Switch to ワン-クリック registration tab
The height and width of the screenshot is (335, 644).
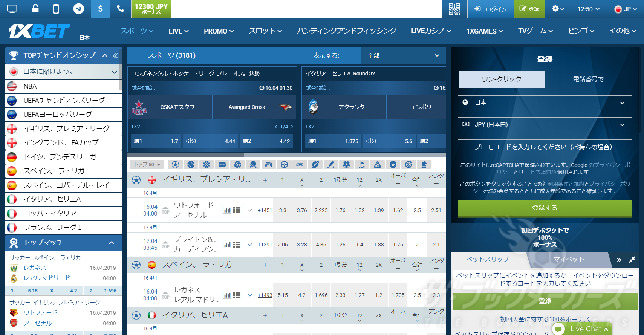coord(502,79)
